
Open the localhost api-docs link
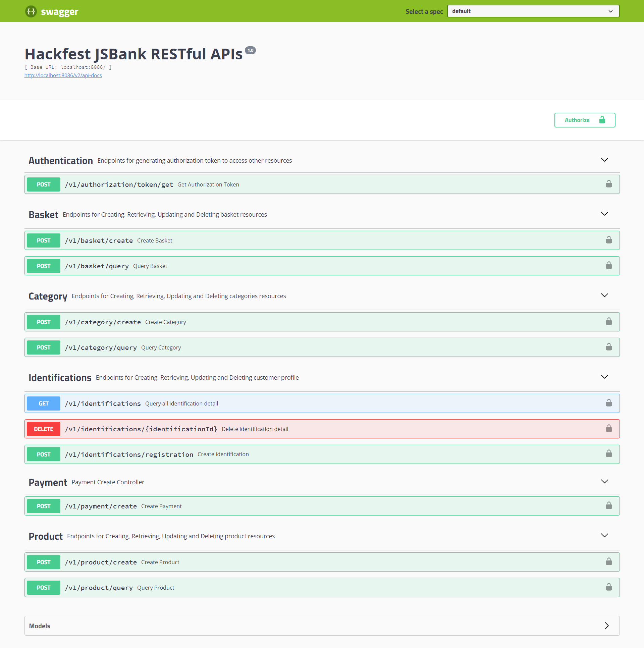(x=63, y=75)
